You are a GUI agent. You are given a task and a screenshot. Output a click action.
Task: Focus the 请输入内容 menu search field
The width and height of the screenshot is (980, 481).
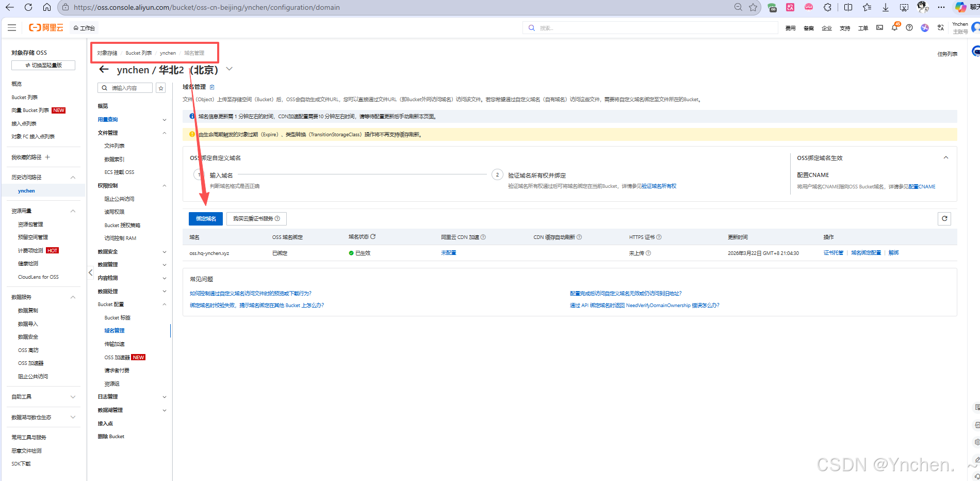point(125,88)
